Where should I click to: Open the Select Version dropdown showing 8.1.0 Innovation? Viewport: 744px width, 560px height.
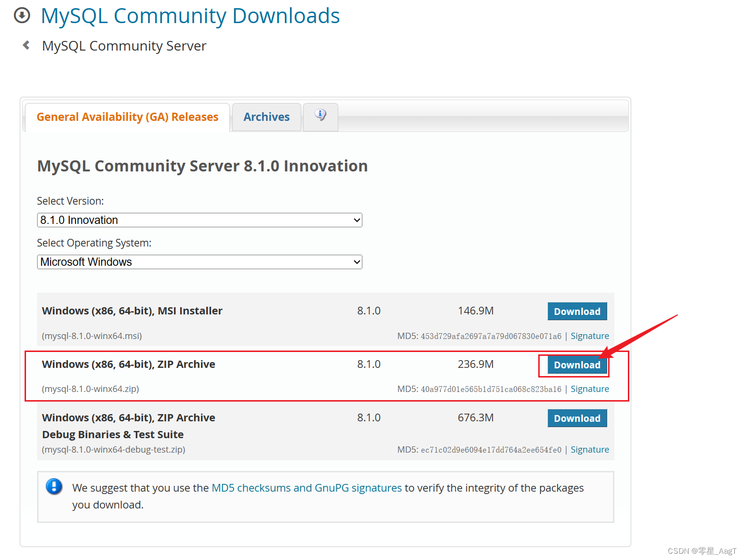click(x=199, y=220)
